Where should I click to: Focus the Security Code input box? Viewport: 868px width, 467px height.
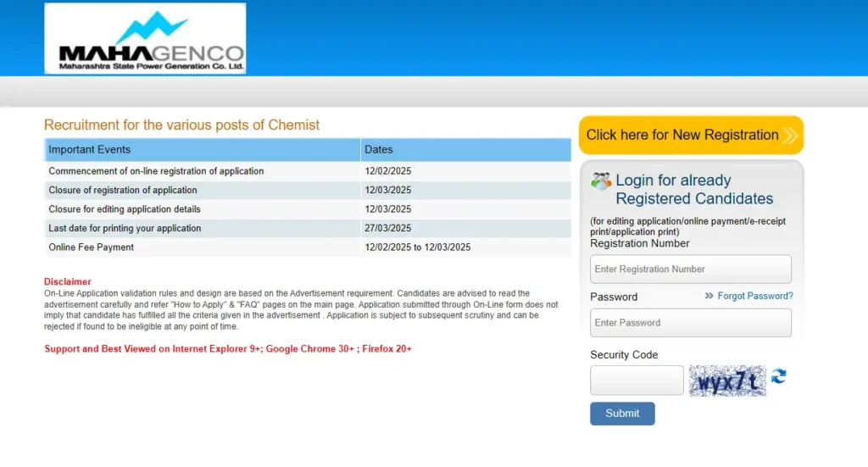coord(637,381)
